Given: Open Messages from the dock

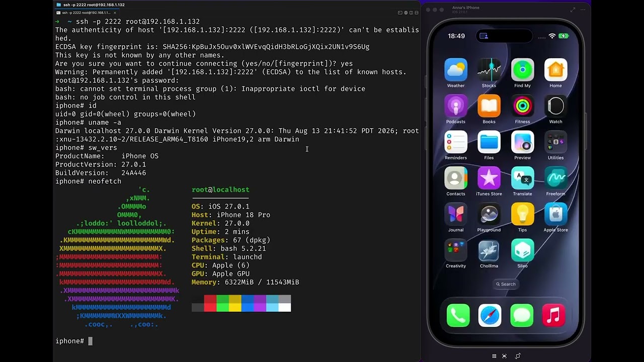Looking at the screenshot, I should 522,315.
